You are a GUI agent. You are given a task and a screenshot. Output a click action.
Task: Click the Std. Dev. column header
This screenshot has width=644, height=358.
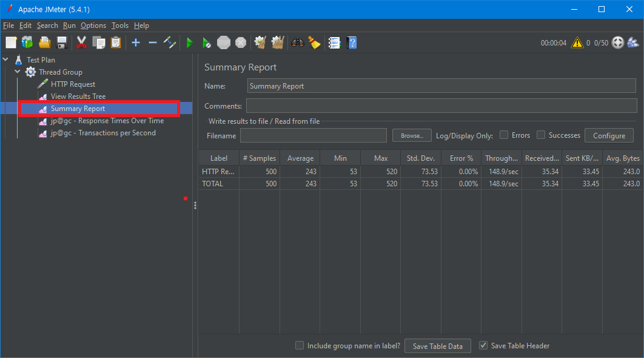point(421,158)
